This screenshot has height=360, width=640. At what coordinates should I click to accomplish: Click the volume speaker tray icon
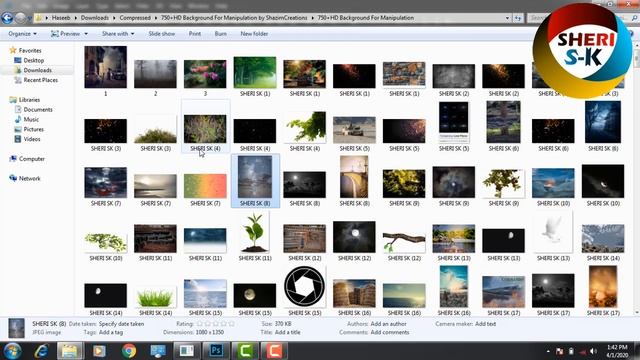point(593,351)
